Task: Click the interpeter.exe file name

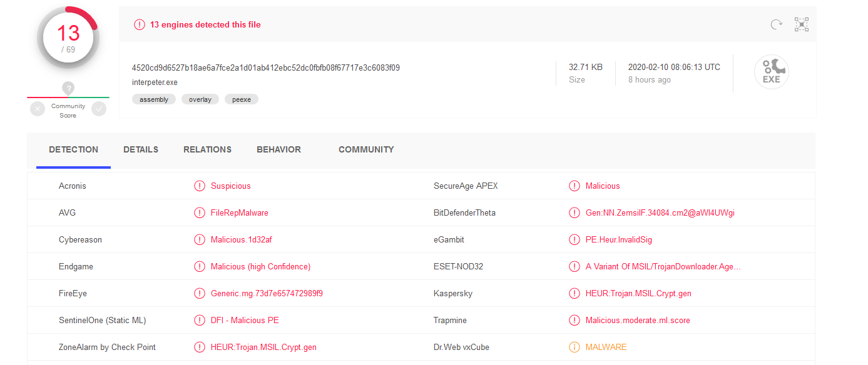Action: click(155, 82)
